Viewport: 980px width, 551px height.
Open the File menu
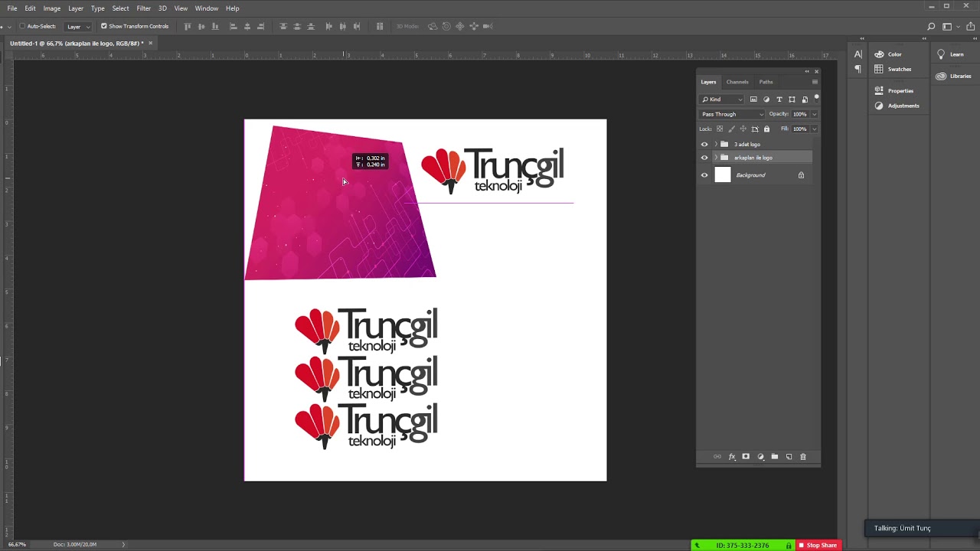point(12,8)
